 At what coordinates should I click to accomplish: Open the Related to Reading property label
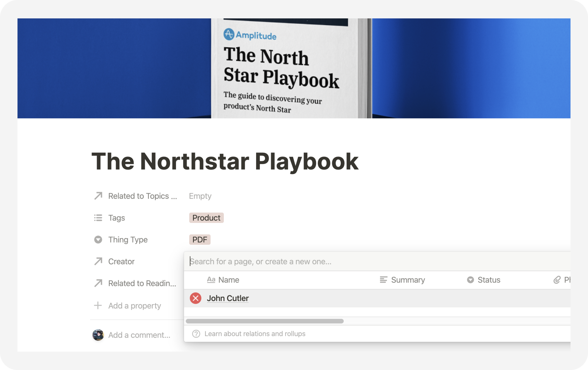pyautogui.click(x=142, y=283)
